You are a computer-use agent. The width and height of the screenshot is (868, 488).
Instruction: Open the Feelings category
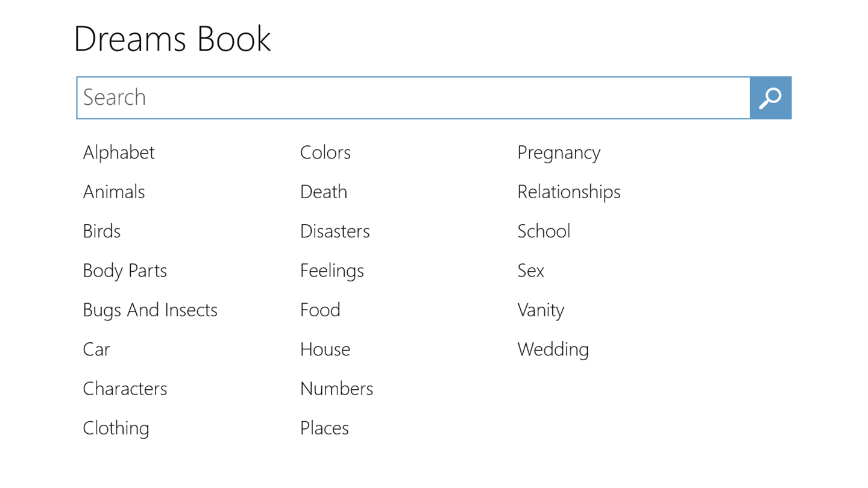pos(332,271)
